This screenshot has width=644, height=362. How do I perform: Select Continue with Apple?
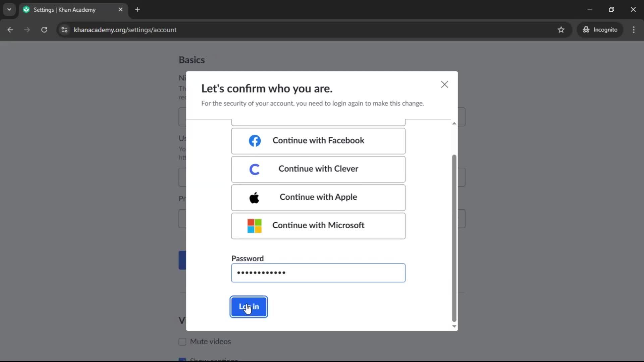[x=318, y=197]
